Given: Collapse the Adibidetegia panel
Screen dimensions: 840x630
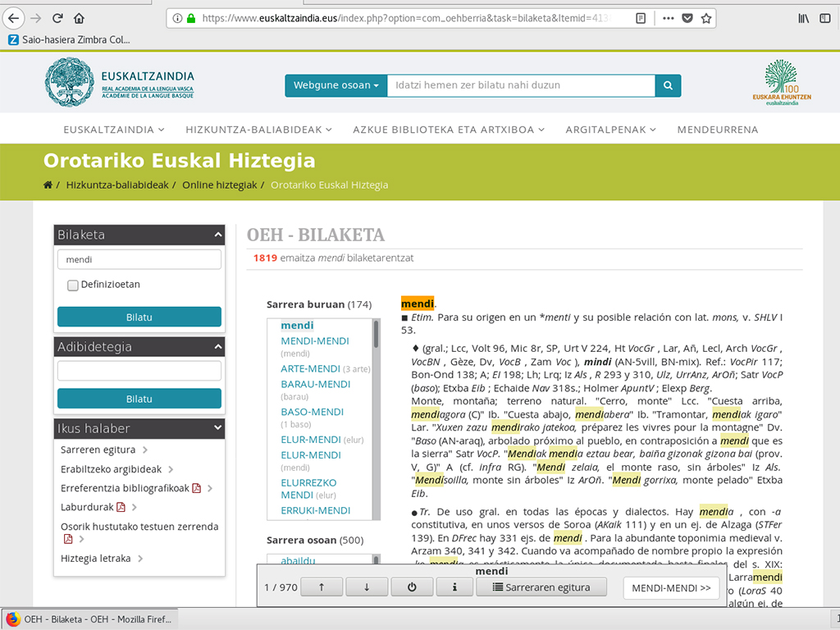Looking at the screenshot, I should pyautogui.click(x=217, y=347).
